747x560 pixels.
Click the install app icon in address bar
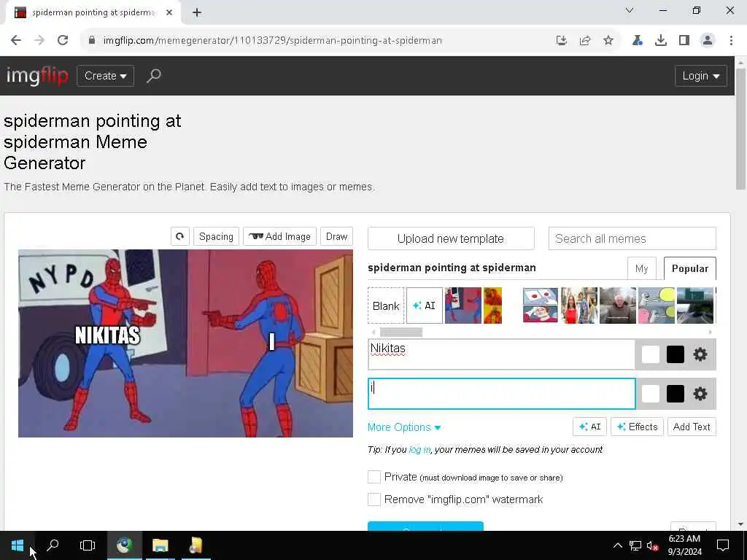562,41
